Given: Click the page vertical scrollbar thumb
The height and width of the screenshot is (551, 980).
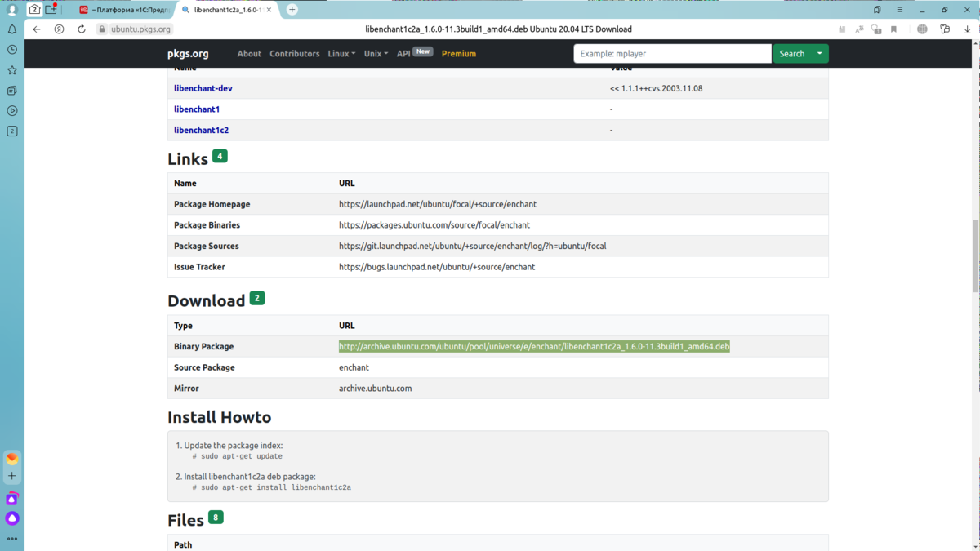Looking at the screenshot, I should (x=976, y=256).
